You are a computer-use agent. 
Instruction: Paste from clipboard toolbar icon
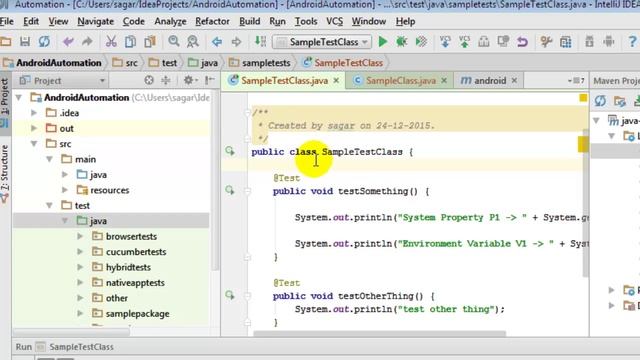coord(150,42)
